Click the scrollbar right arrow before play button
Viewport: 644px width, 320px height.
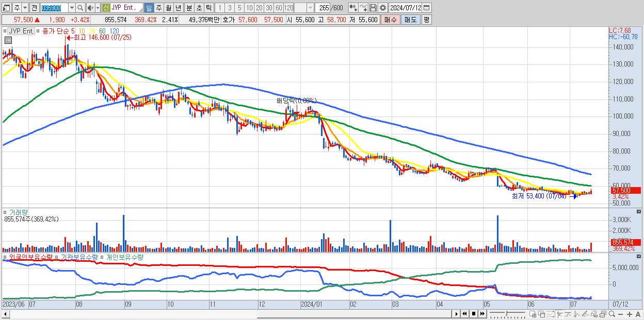[x=456, y=314]
